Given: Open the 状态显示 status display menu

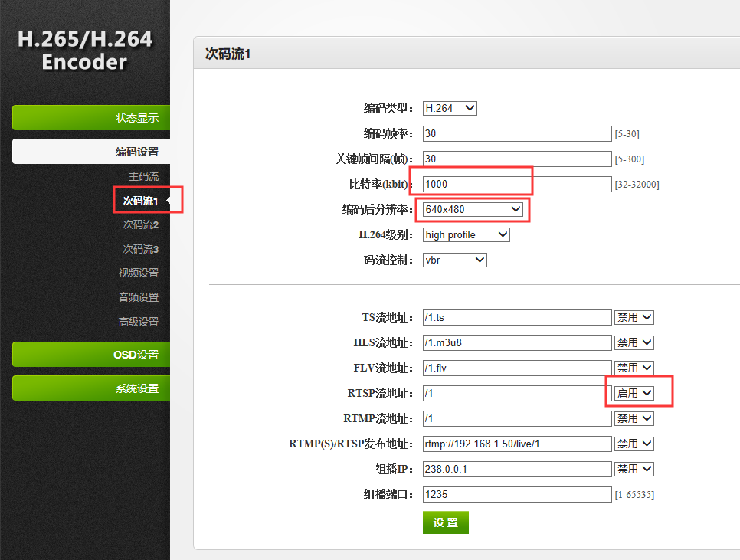Looking at the screenshot, I should click(91, 117).
